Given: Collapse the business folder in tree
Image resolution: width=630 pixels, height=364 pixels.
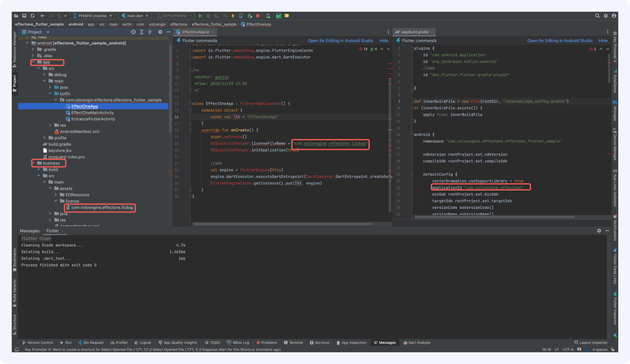Looking at the screenshot, I should point(34,163).
